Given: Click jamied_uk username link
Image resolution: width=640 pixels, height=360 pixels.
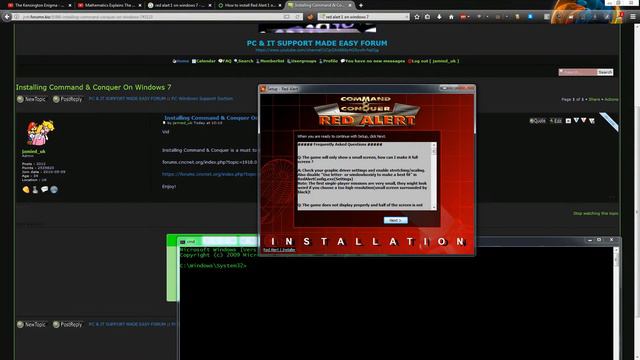Looking at the screenshot, I should [33, 151].
